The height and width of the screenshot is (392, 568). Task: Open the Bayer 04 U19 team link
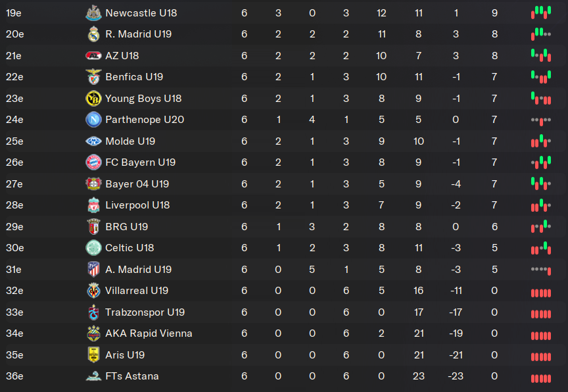pyautogui.click(x=137, y=184)
